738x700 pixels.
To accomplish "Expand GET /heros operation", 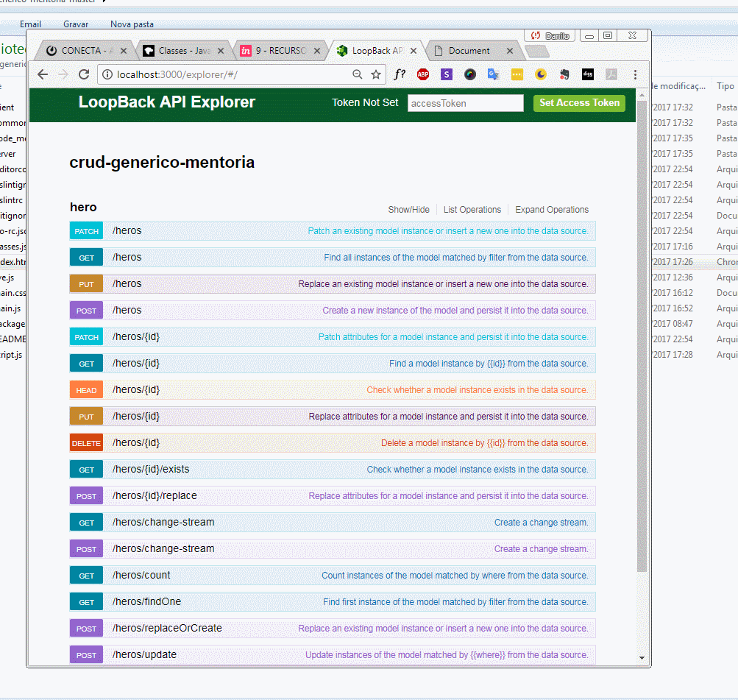I will coord(333,257).
